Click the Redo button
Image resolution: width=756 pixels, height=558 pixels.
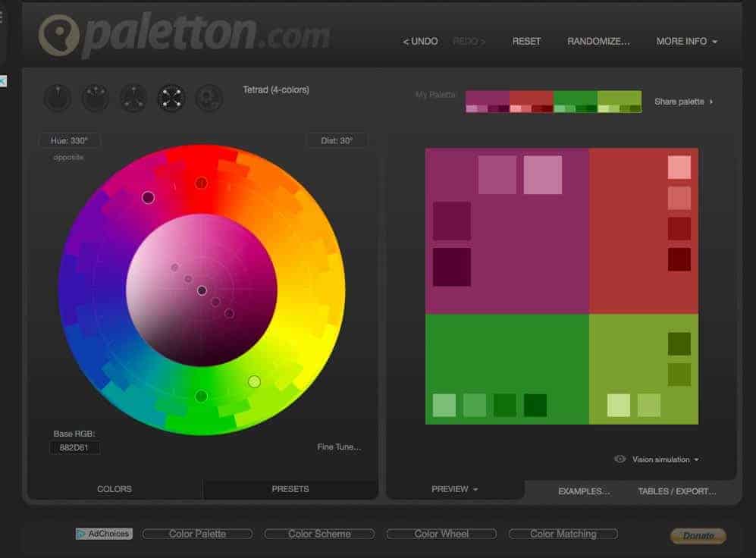click(x=469, y=42)
